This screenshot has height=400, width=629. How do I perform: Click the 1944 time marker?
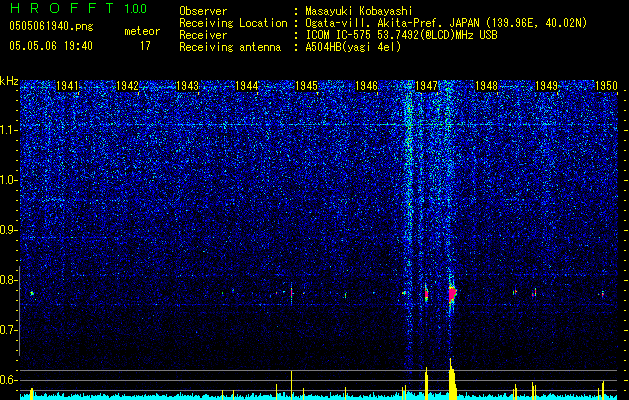247,85
